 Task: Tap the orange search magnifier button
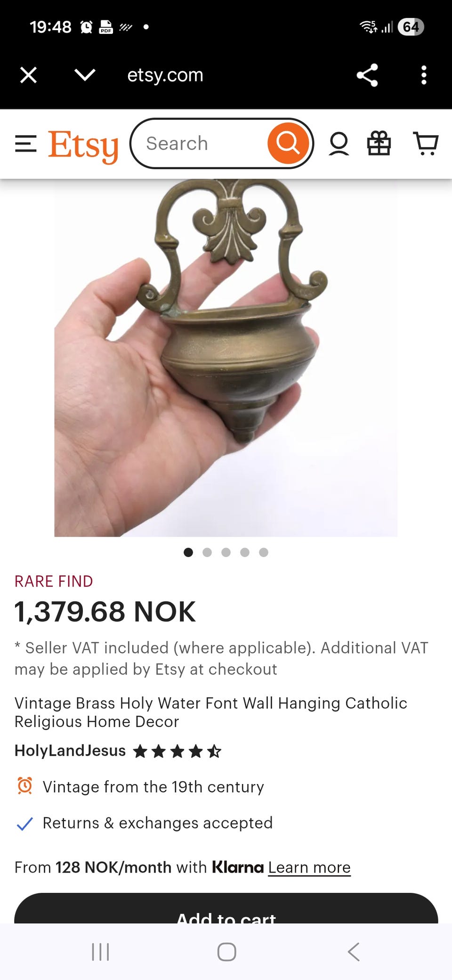tap(288, 143)
